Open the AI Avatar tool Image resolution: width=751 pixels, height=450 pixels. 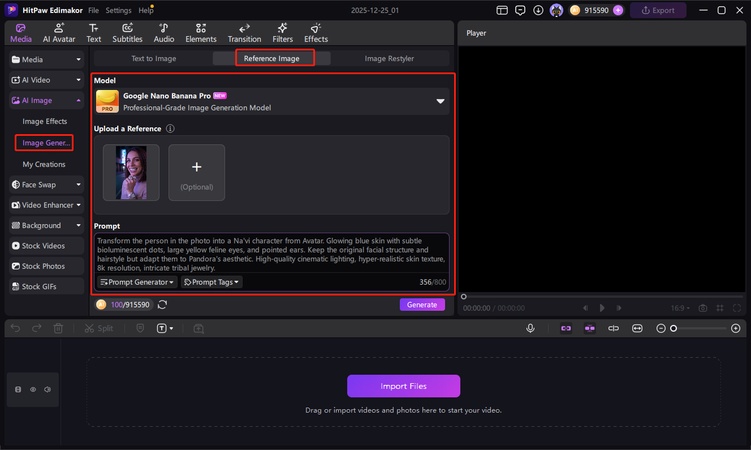coord(58,33)
